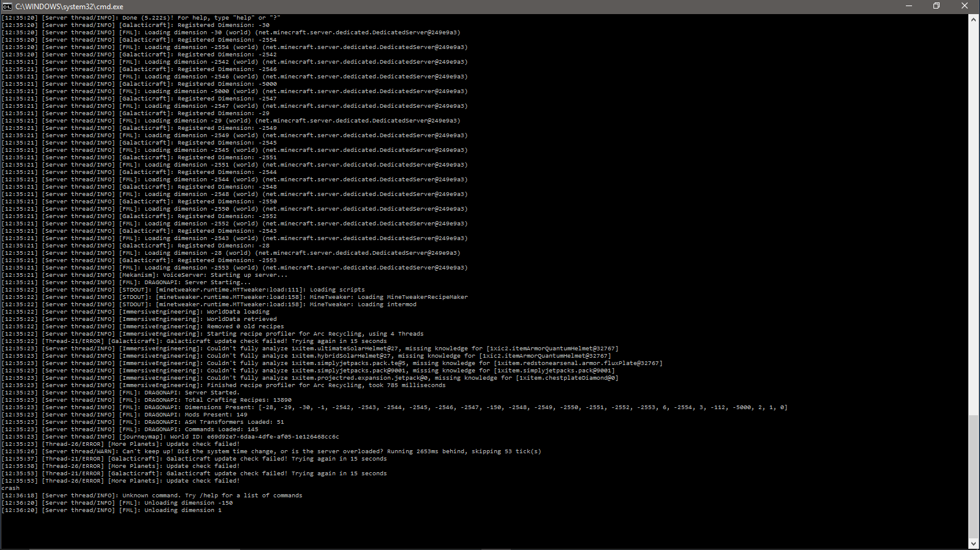Image resolution: width=980 pixels, height=550 pixels.
Task: Click the 'Done (5.222s)! For help' line
Action: pos(141,18)
